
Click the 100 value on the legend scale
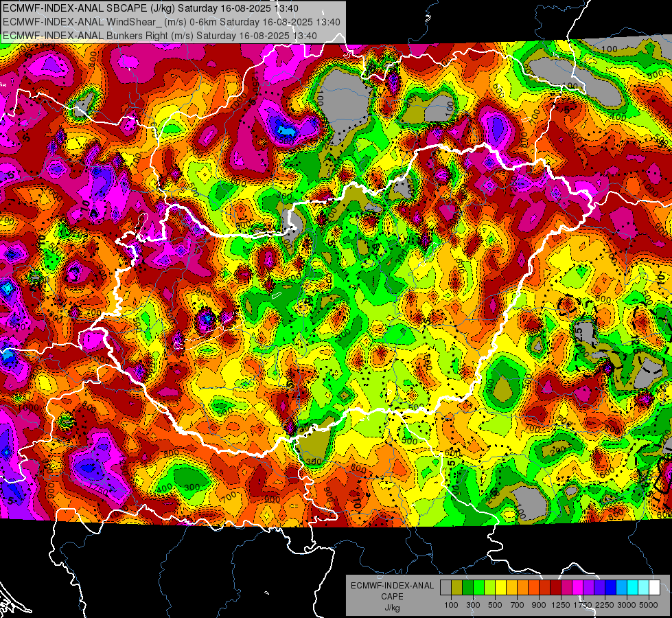[451, 605]
